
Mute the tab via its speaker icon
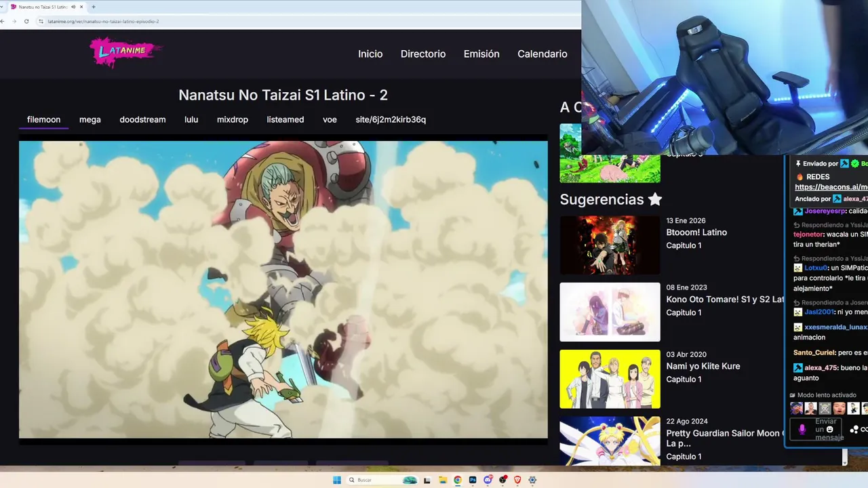pyautogui.click(x=73, y=7)
